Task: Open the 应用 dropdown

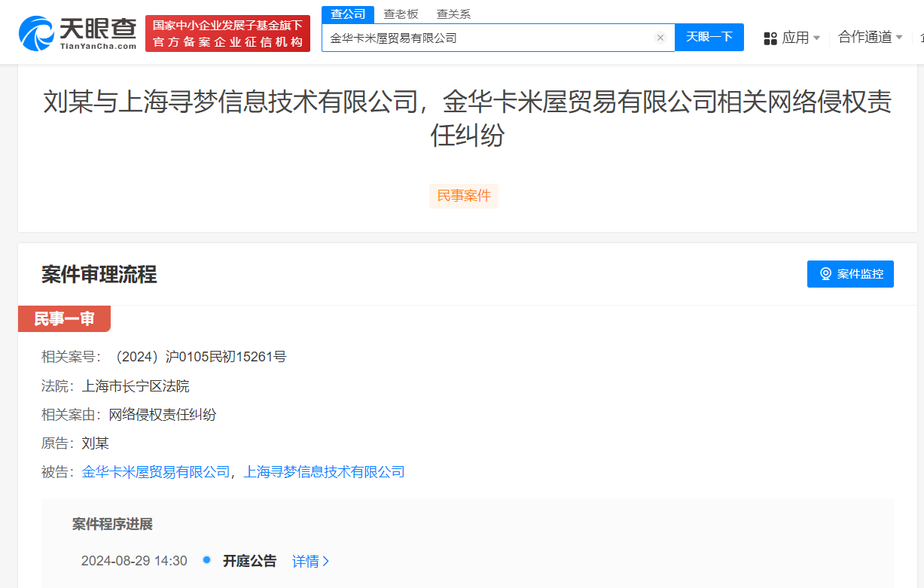Action: click(x=794, y=38)
